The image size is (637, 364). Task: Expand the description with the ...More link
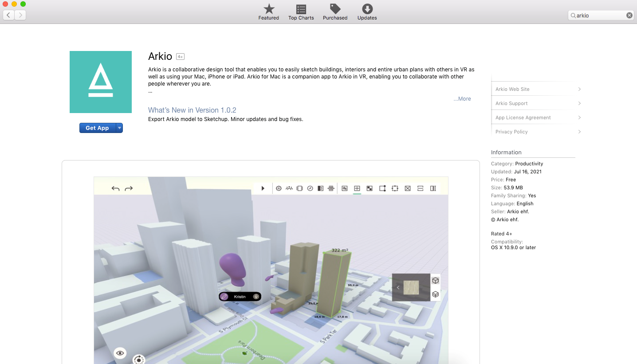[x=462, y=99]
